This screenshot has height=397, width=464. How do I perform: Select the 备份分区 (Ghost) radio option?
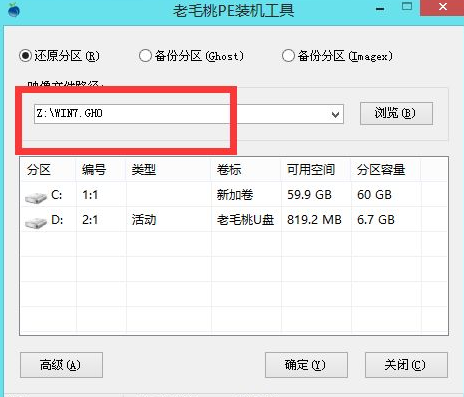pos(145,56)
